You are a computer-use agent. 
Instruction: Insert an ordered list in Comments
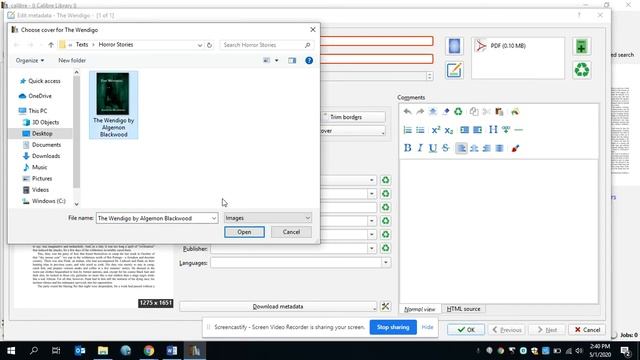click(x=407, y=130)
